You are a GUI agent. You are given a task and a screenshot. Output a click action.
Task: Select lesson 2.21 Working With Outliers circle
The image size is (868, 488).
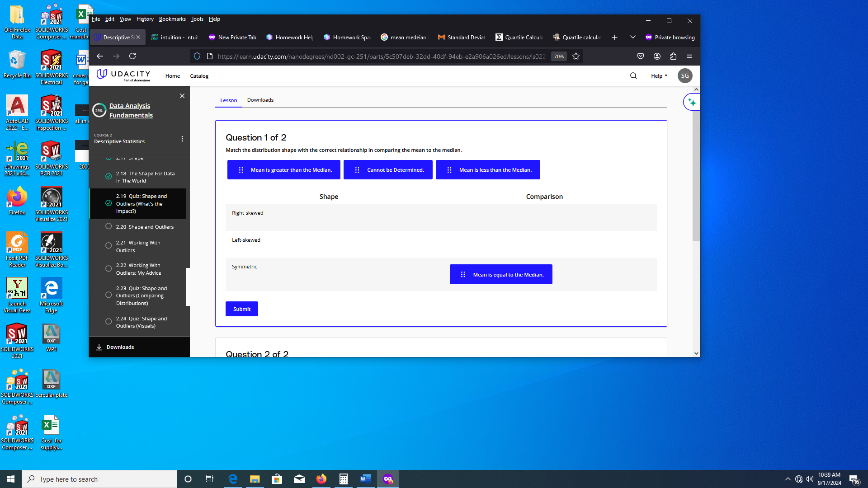pyautogui.click(x=108, y=246)
